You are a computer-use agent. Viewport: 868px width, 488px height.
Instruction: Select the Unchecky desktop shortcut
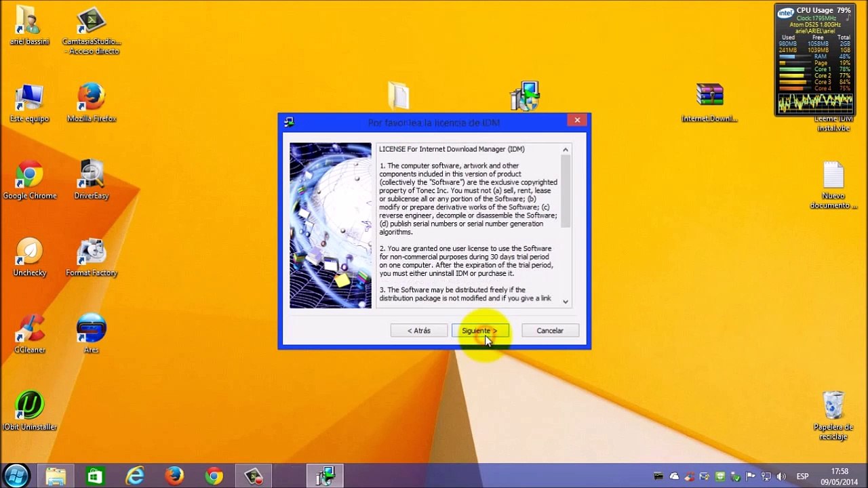(30, 258)
